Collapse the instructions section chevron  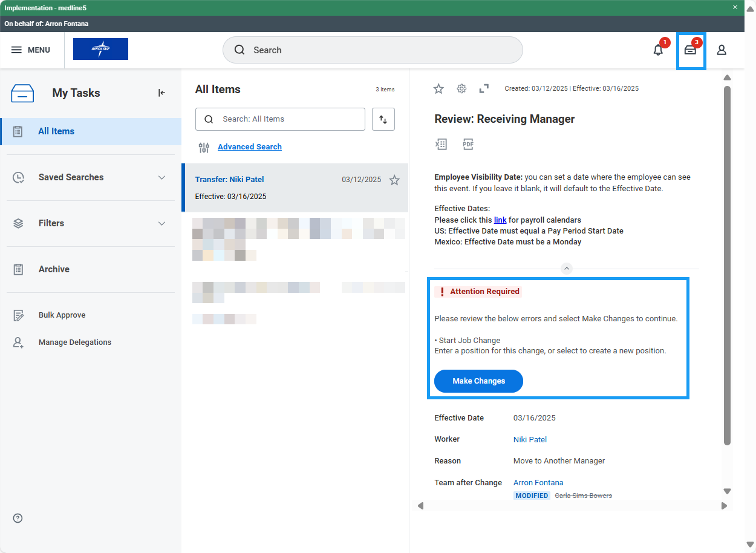[x=566, y=269]
